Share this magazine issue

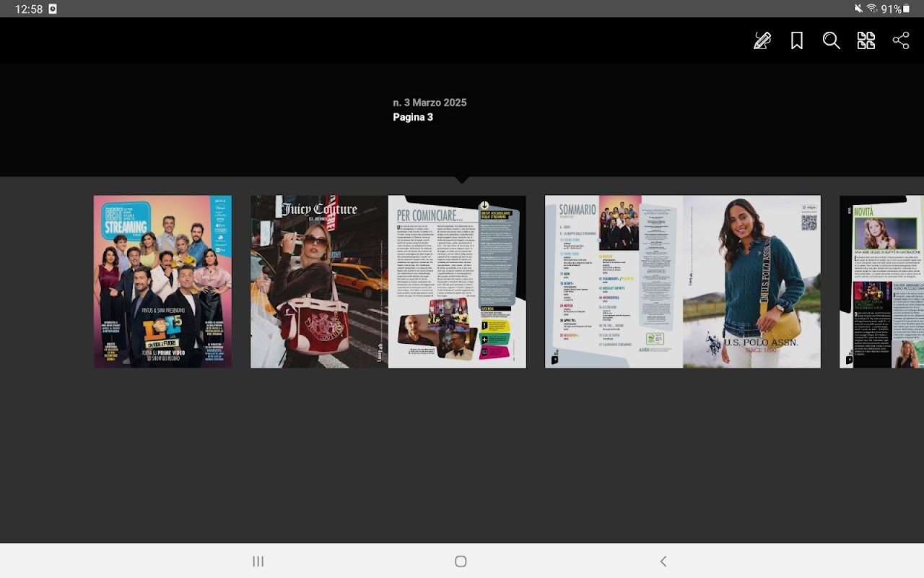click(x=901, y=40)
